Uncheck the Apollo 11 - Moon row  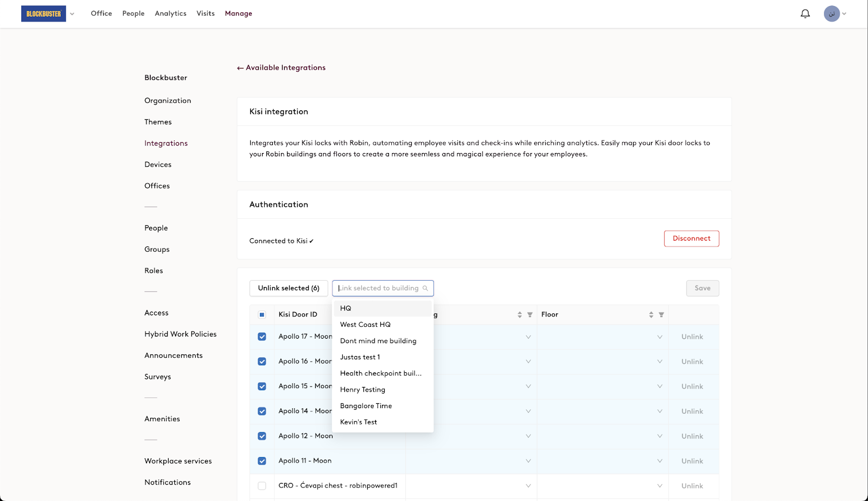tap(262, 461)
